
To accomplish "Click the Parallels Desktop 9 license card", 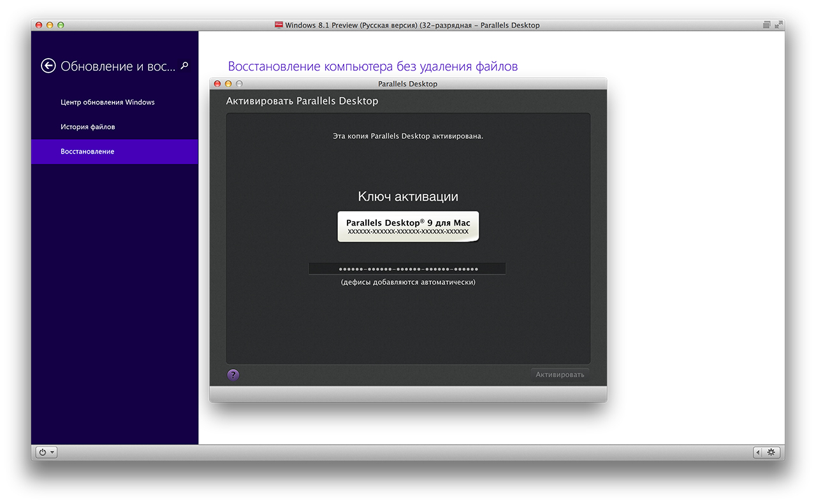I will 408,227.
